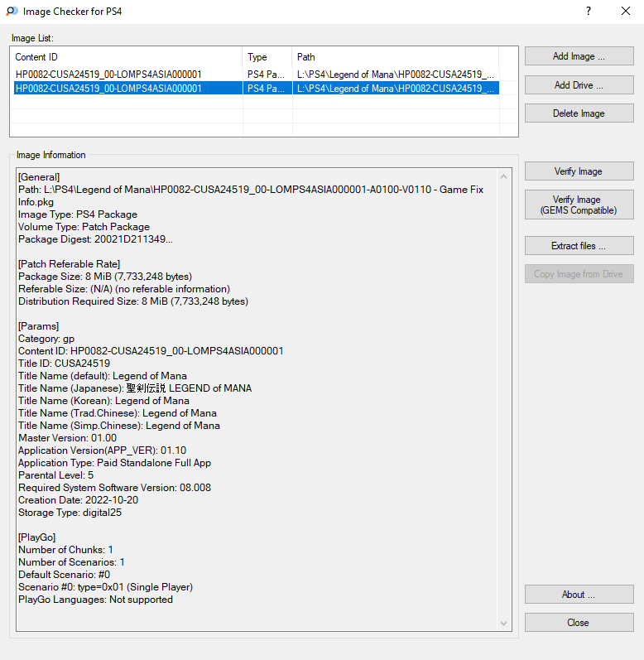Click the Volume Type: Patch Package line
Viewport: 644px width, 660px height.
coord(84,227)
